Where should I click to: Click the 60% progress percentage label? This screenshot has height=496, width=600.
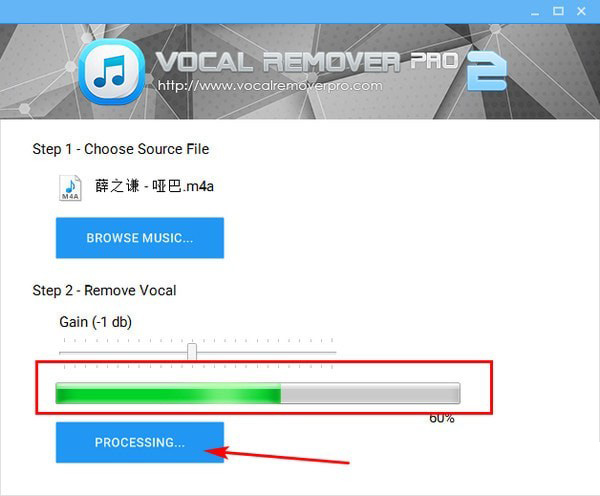[x=442, y=419]
